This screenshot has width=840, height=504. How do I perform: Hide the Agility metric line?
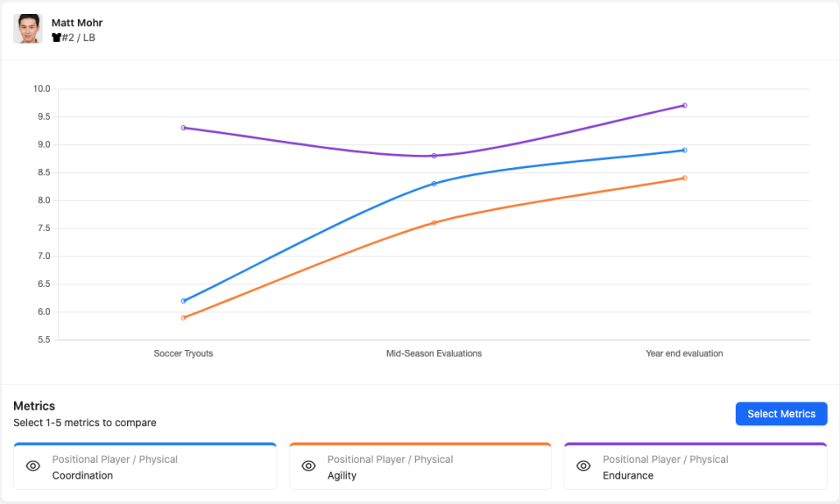pos(308,466)
